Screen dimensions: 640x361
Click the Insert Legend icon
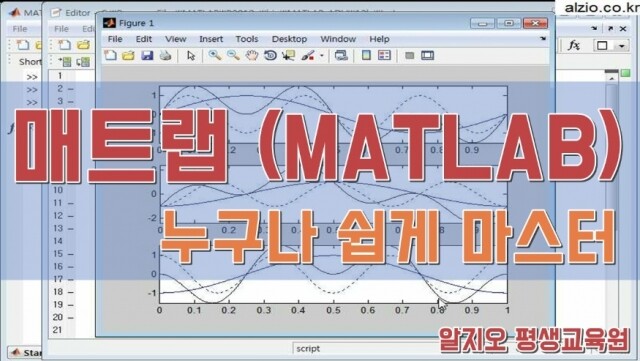click(x=384, y=55)
